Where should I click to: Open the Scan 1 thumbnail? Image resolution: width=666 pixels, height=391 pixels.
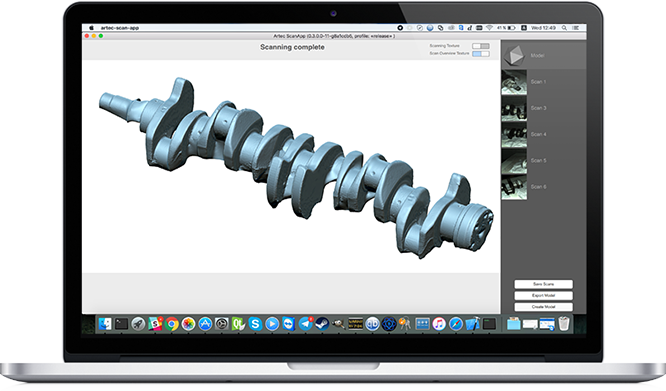[x=514, y=82]
